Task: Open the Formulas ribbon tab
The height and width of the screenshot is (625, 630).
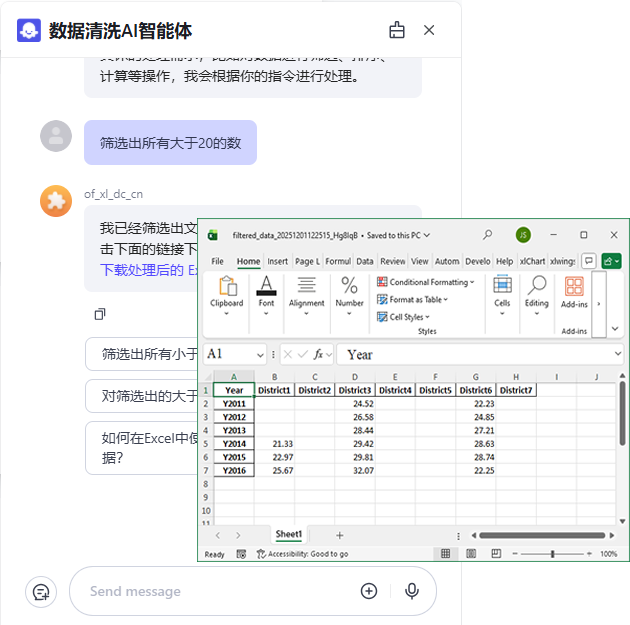Action: pyautogui.click(x=338, y=261)
